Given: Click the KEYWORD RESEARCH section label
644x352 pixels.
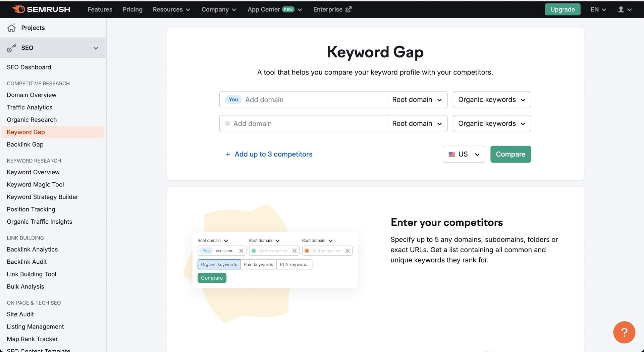Looking at the screenshot, I should [34, 161].
